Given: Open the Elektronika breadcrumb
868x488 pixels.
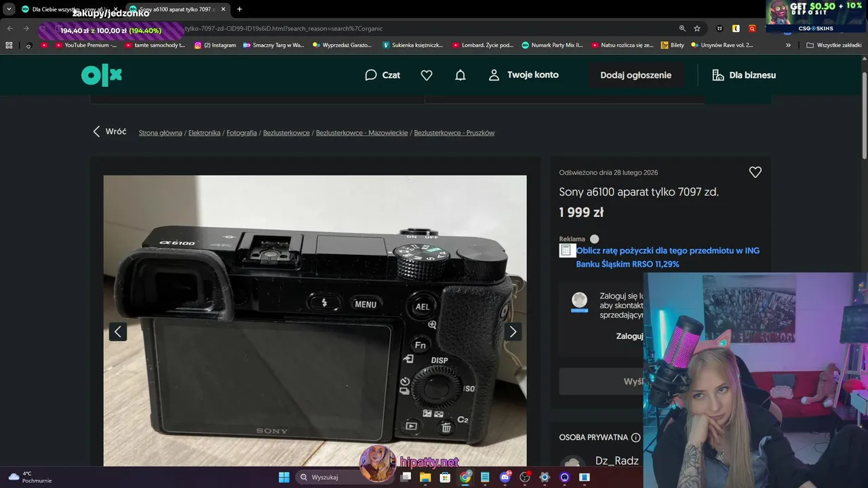Looking at the screenshot, I should (x=204, y=133).
